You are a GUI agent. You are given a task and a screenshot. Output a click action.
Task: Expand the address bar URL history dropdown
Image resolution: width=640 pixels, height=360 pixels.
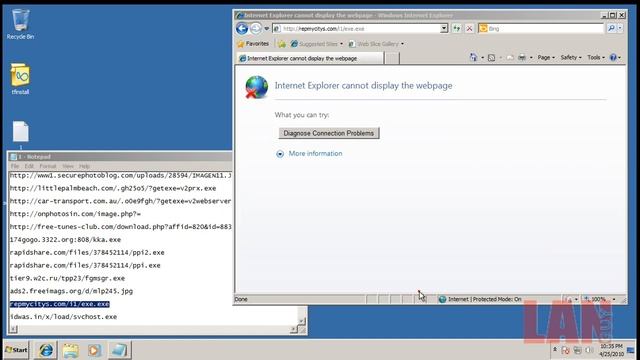click(x=444, y=29)
